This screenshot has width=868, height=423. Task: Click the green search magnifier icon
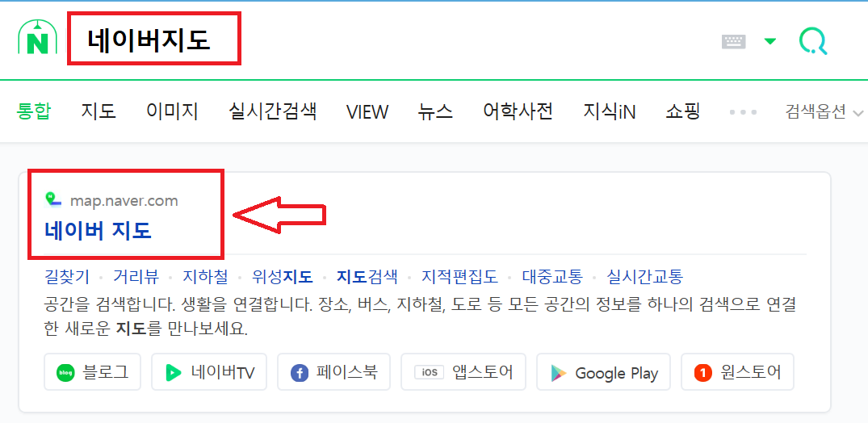pos(813,41)
